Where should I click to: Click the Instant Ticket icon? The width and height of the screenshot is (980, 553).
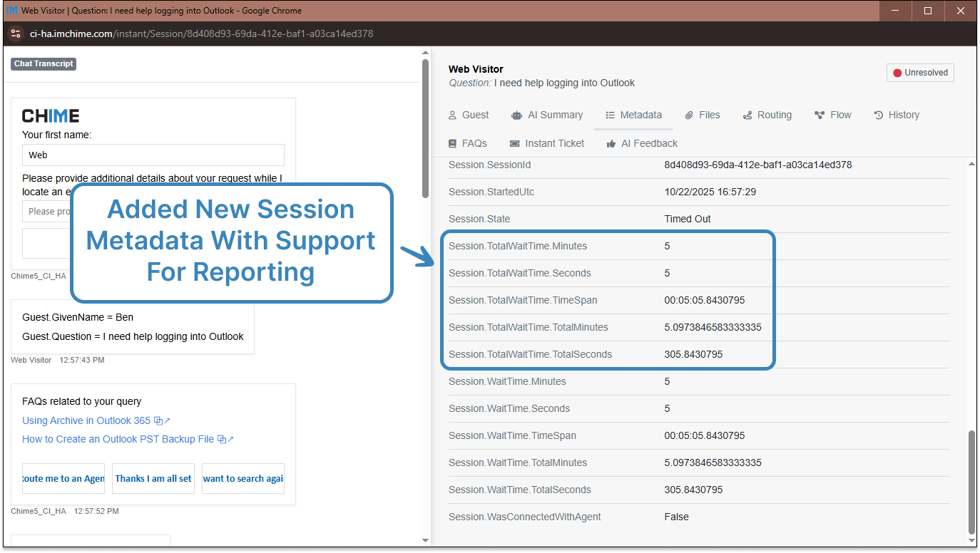pos(514,144)
